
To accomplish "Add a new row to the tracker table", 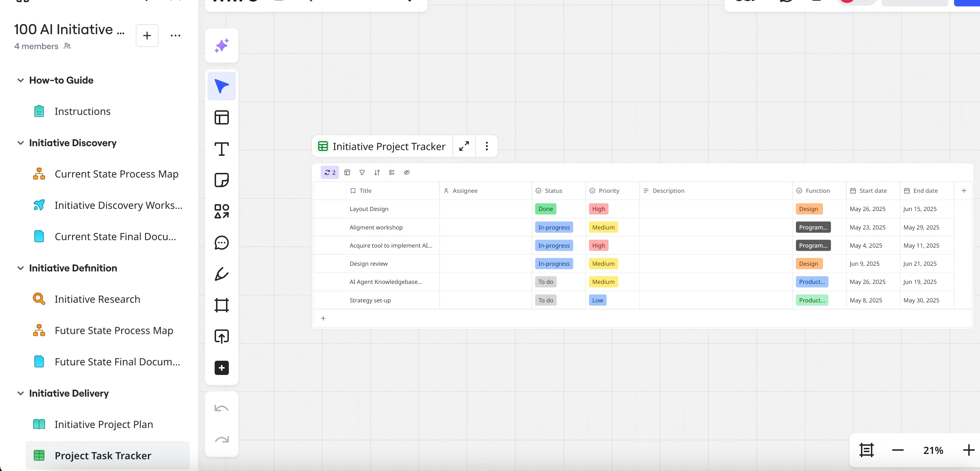I will tap(323, 318).
